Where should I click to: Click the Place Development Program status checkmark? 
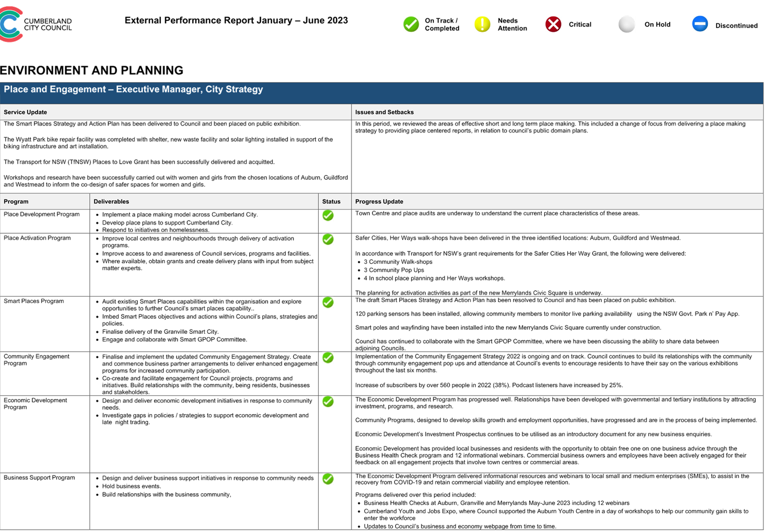click(328, 215)
